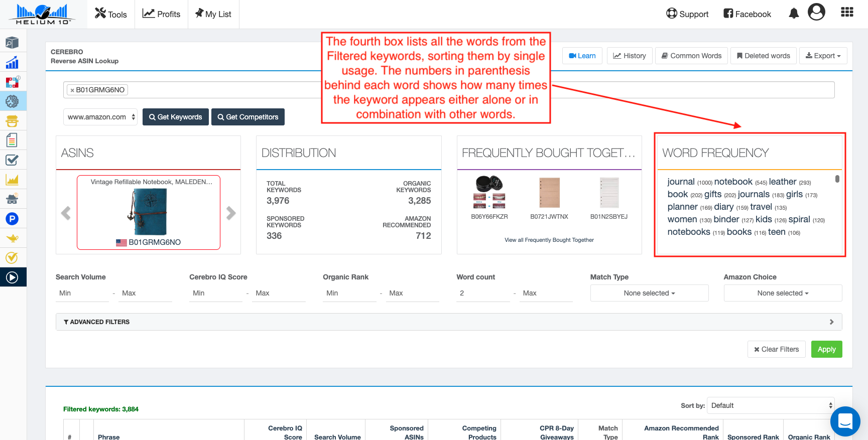Open the Frankenstein face tool in sidebar
This screenshot has height=440, width=868.
[12, 121]
